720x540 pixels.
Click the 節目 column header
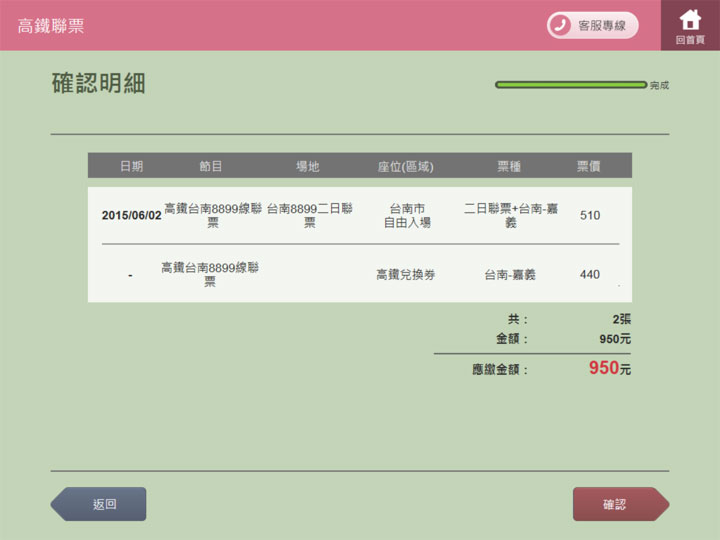point(211,166)
